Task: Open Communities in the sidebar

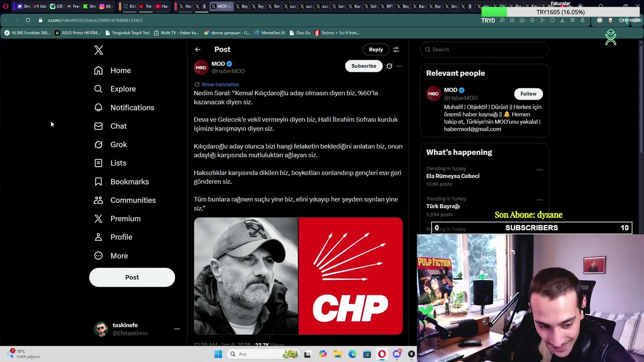Action: click(x=125, y=200)
